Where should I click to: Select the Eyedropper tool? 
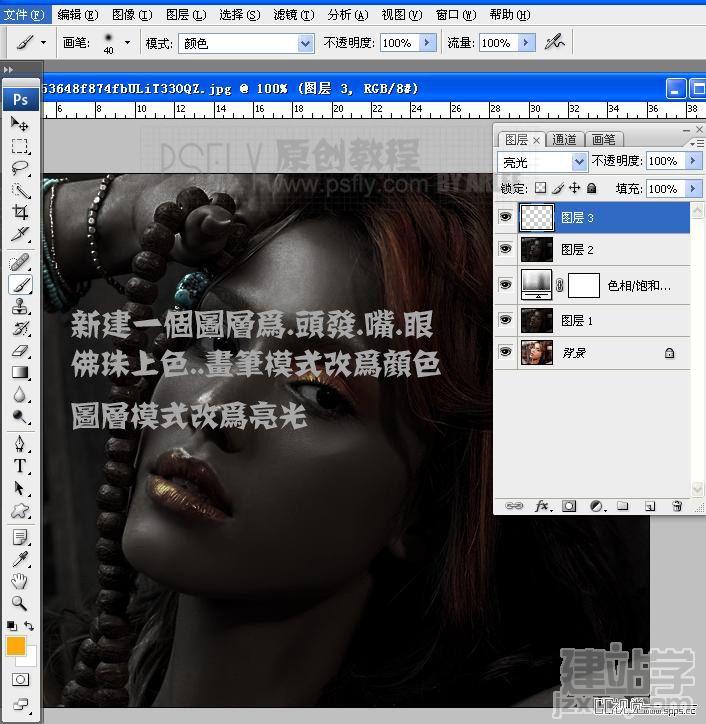(19, 559)
